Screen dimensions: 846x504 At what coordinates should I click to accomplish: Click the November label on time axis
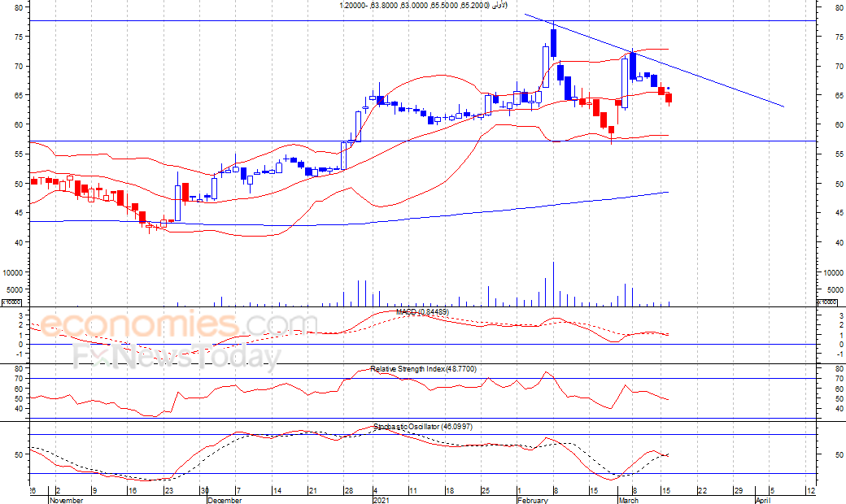pos(66,501)
